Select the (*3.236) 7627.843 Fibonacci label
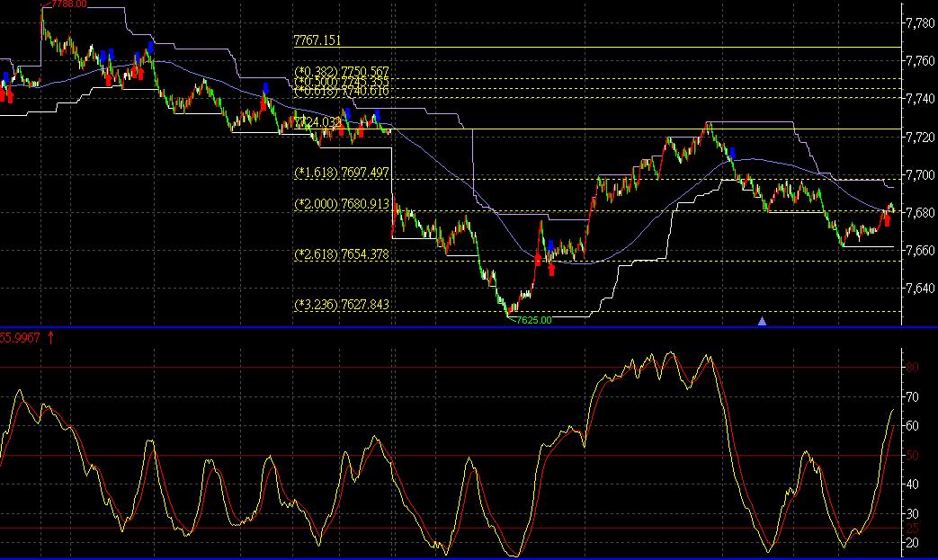Image resolution: width=938 pixels, height=560 pixels. click(342, 305)
